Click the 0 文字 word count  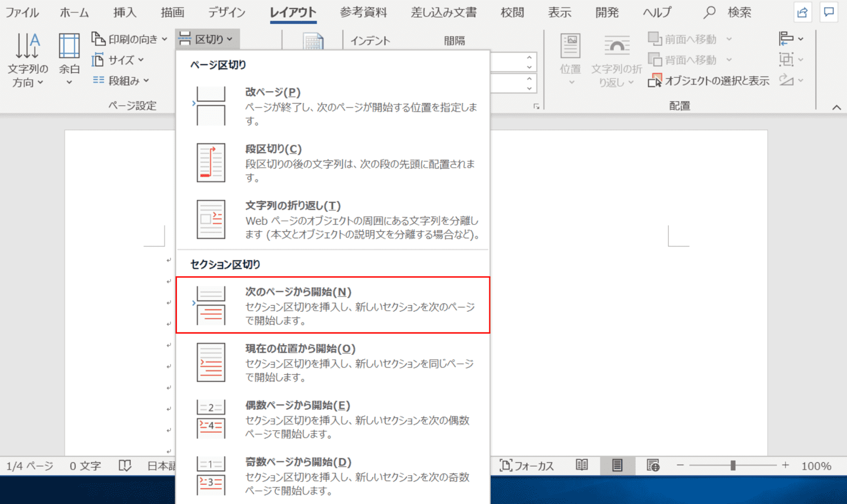[x=85, y=466]
